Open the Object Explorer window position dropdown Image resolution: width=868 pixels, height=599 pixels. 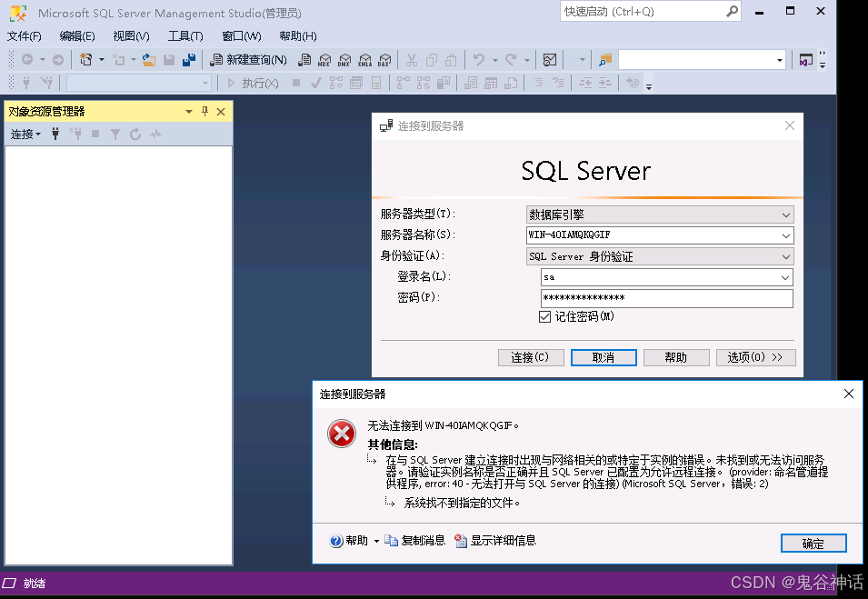189,111
